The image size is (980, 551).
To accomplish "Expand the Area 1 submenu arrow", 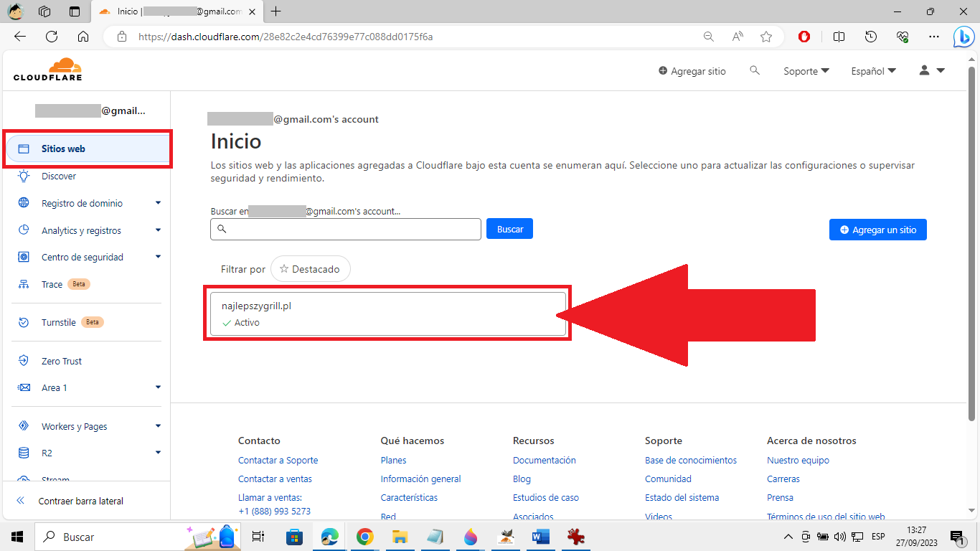I will point(158,387).
